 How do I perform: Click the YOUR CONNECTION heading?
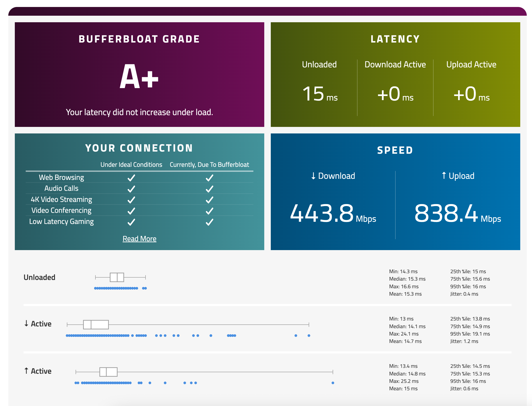coord(139,148)
